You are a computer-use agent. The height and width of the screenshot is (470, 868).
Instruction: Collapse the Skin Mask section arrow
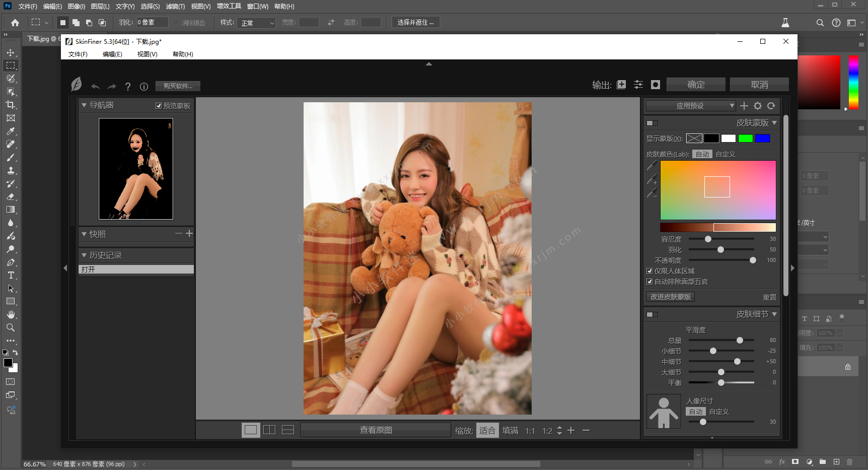click(x=774, y=123)
